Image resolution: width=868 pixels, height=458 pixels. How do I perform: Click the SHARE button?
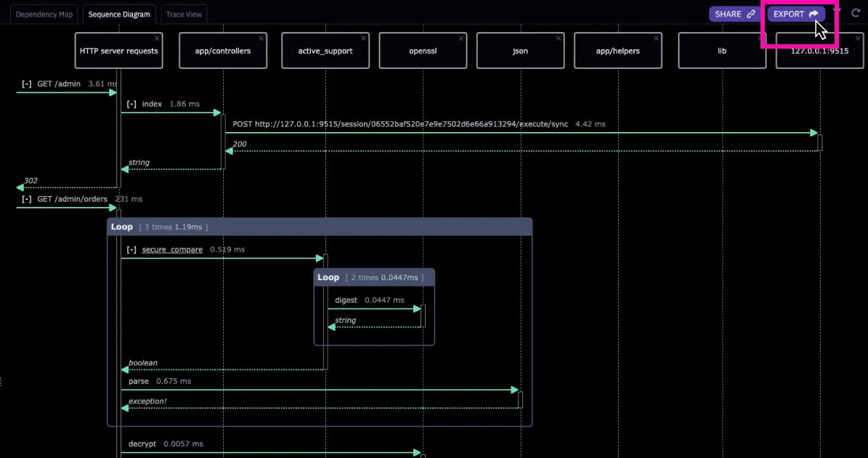coord(735,15)
